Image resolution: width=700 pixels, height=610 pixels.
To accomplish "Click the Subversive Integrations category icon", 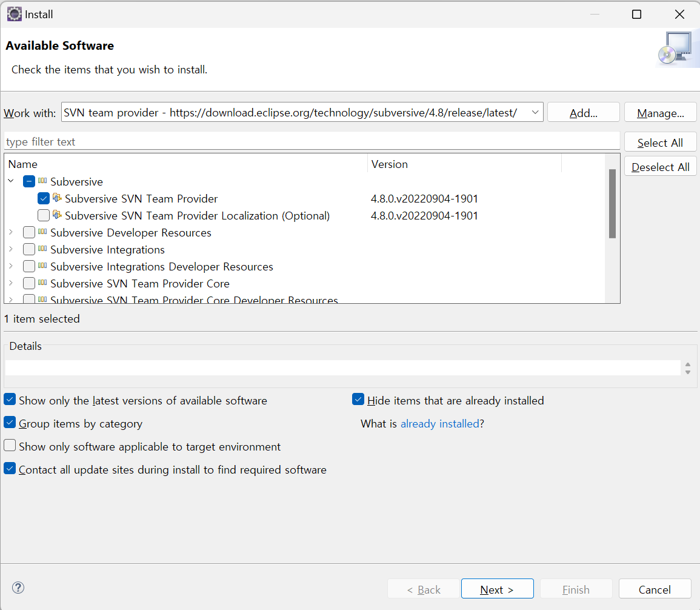I will coord(42,249).
